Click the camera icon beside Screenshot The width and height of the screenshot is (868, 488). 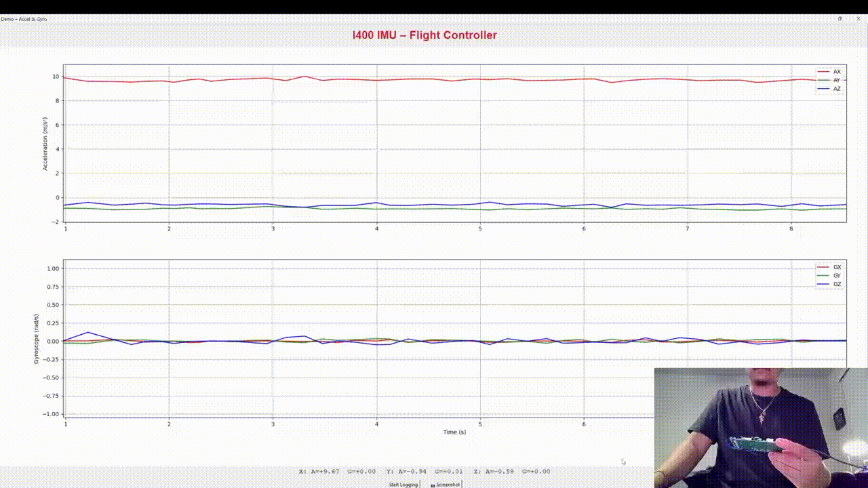coord(433,485)
